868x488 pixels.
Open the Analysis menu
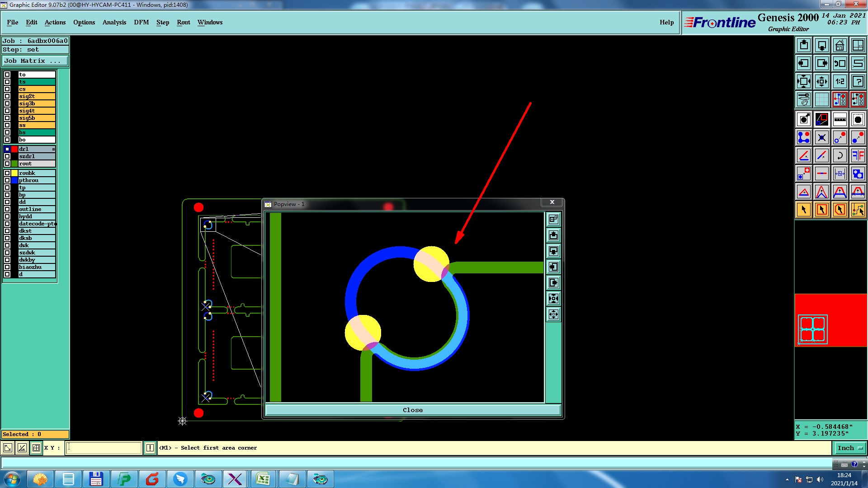tap(114, 22)
